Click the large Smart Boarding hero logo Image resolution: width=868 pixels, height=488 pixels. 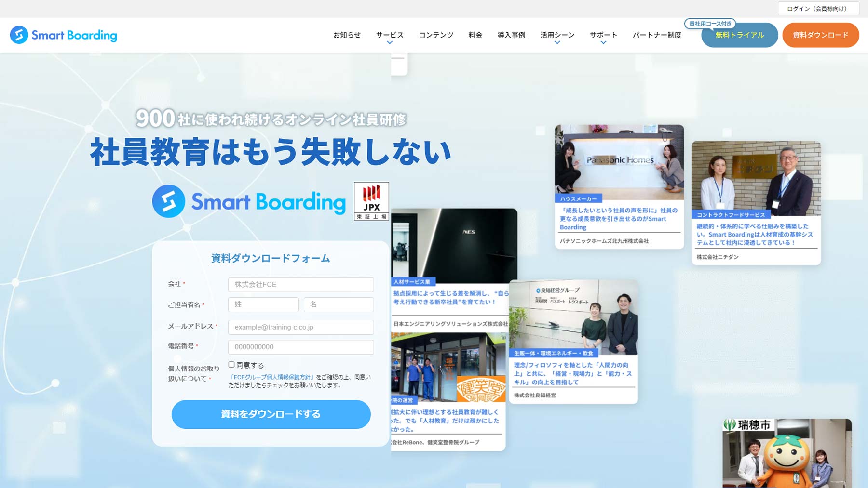[x=249, y=201]
